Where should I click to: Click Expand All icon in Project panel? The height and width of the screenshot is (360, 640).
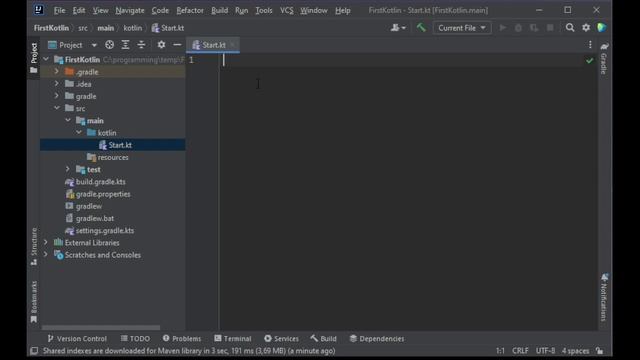(125, 45)
